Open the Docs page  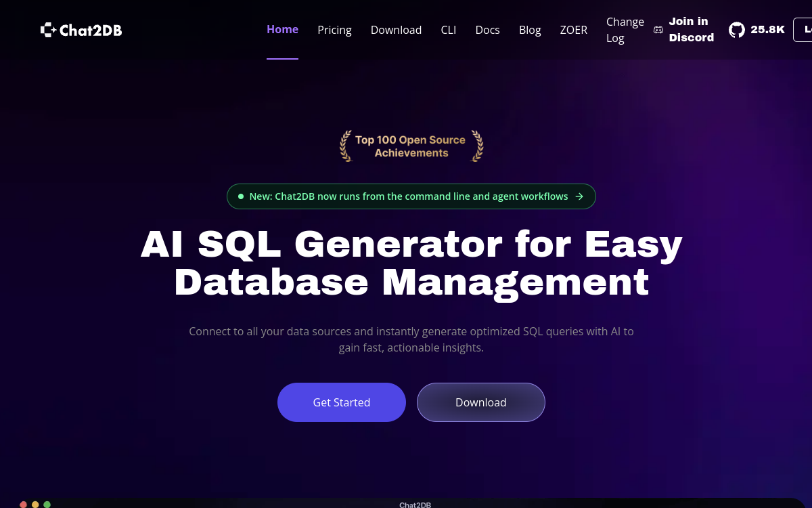(x=487, y=30)
